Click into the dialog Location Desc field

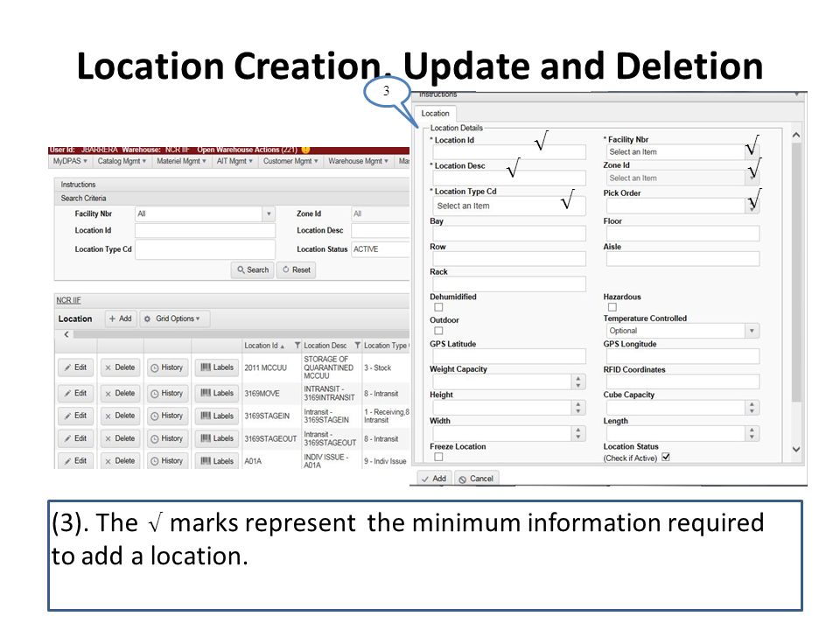coord(509,178)
